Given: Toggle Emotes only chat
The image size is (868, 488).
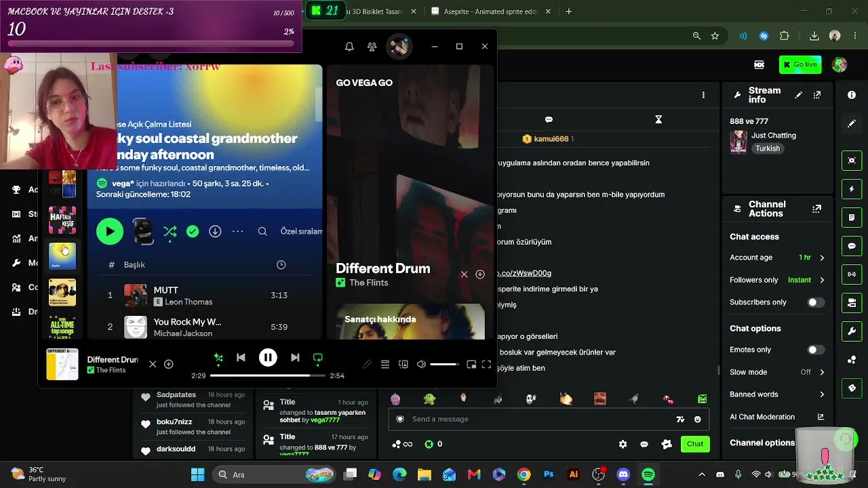Looking at the screenshot, I should coord(816,350).
